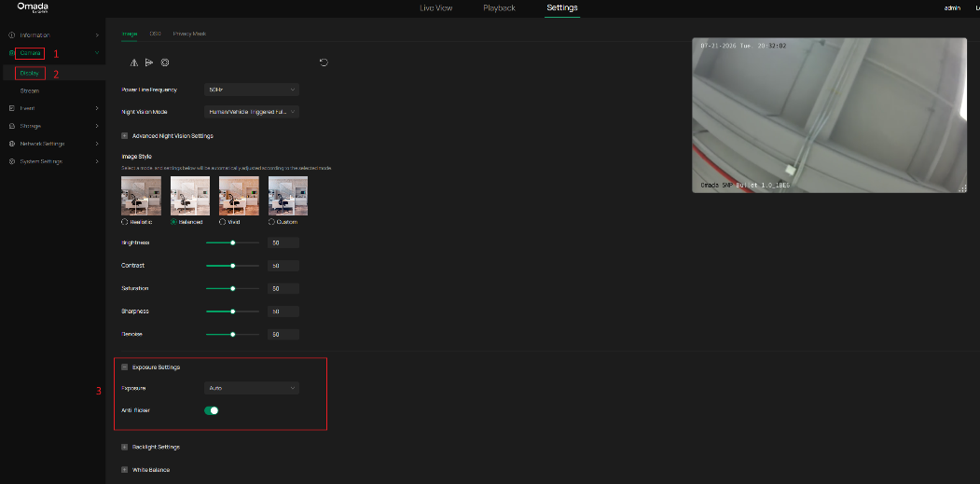Viewport: 980px width, 484px height.
Task: Open the Night Vision Mode dropdown
Action: coord(252,111)
